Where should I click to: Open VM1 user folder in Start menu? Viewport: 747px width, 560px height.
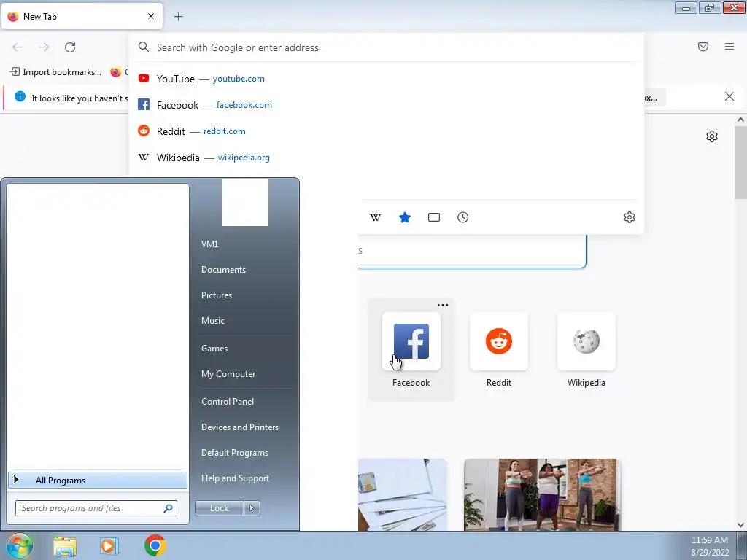click(x=209, y=244)
